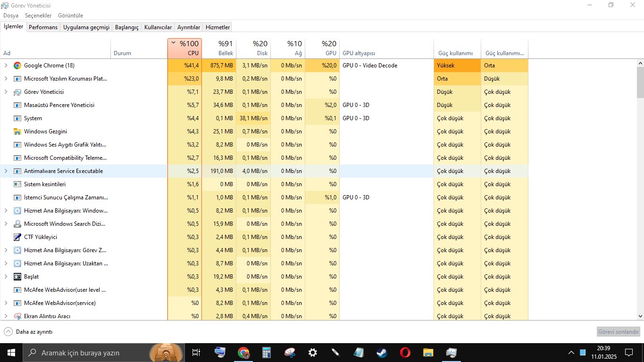Open Steam from the taskbar

click(382, 353)
